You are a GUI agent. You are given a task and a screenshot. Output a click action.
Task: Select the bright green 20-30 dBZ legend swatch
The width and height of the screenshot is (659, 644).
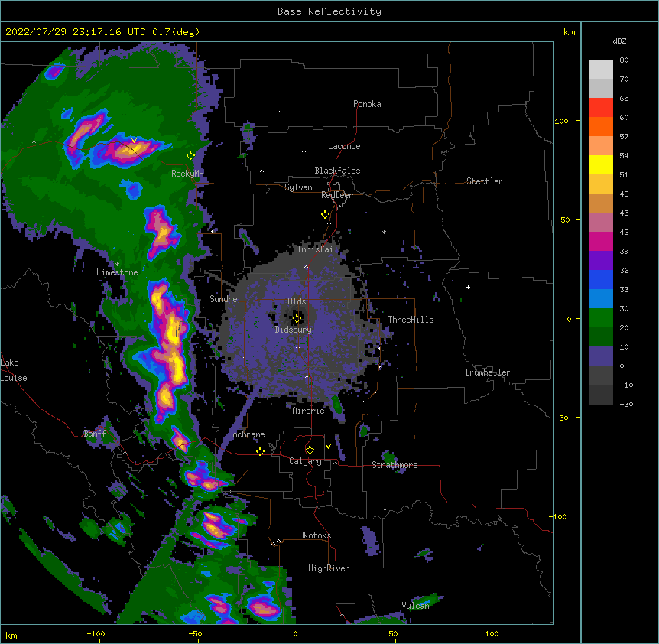tap(601, 318)
